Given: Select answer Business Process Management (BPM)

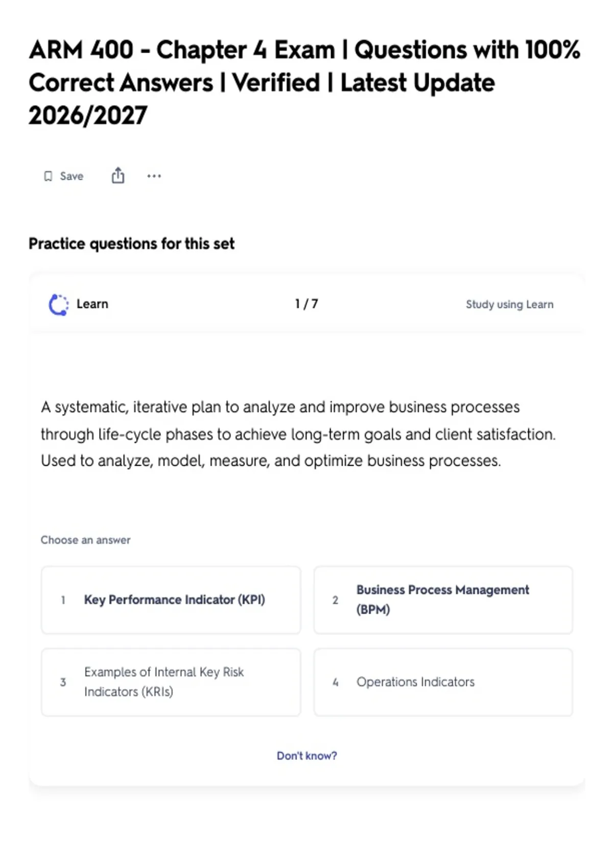Looking at the screenshot, I should [x=443, y=600].
